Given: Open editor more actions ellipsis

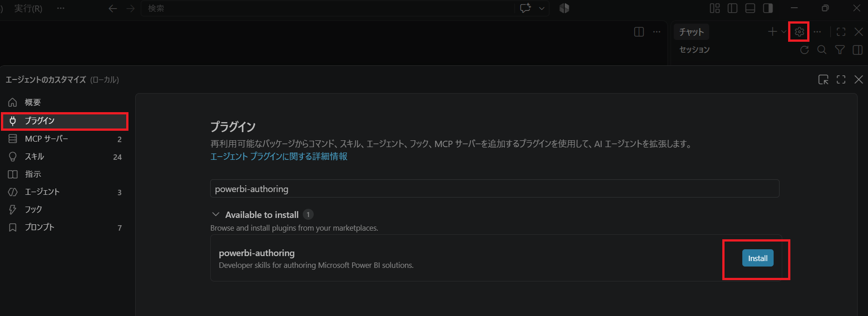Looking at the screenshot, I should [x=656, y=32].
